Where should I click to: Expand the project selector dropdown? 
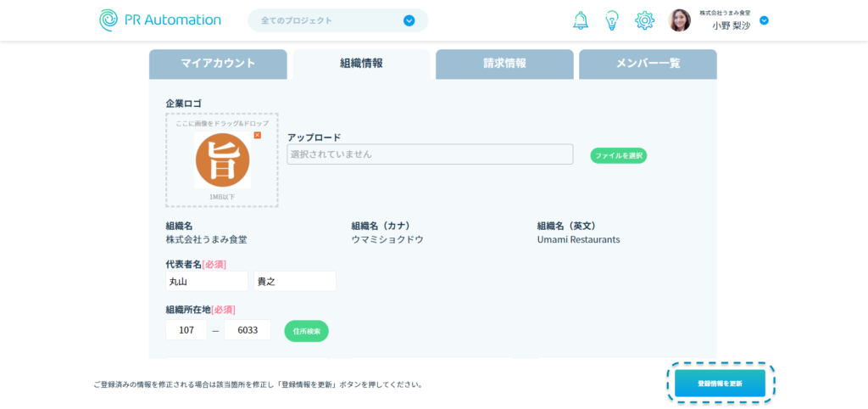pos(409,20)
